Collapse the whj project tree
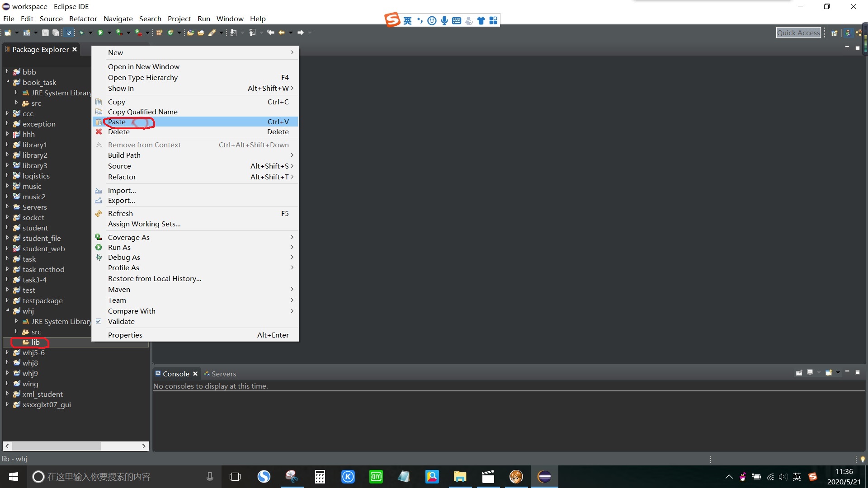The width and height of the screenshot is (868, 488). (x=7, y=311)
